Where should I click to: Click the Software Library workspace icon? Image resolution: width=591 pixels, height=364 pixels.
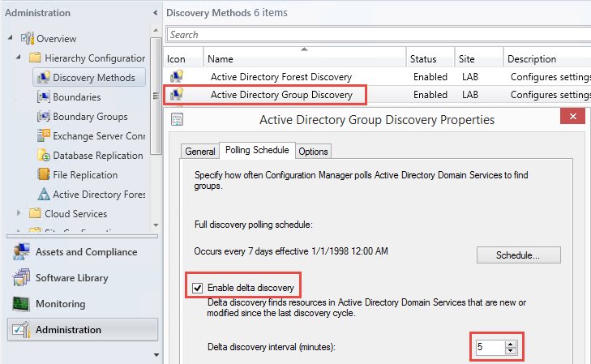[x=21, y=278]
